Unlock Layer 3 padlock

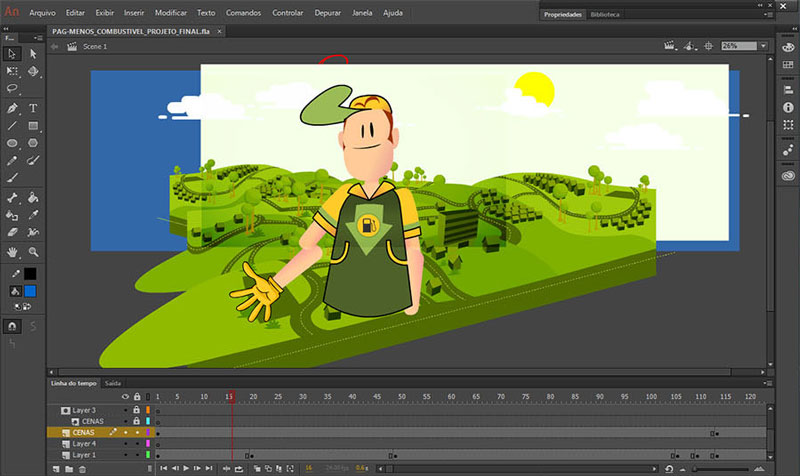pos(136,410)
